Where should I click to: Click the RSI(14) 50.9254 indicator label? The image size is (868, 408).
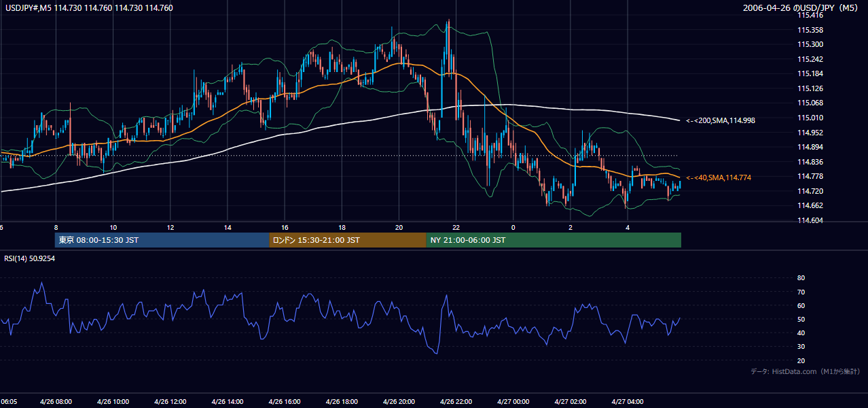(x=29, y=258)
